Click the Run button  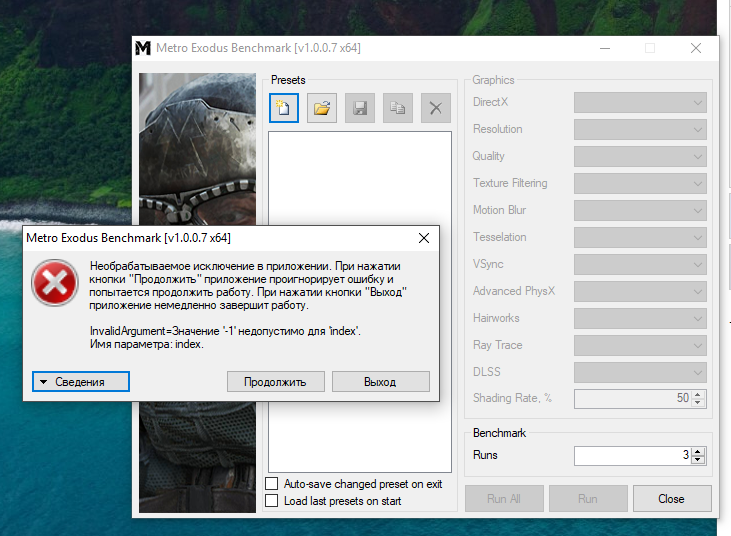click(x=588, y=499)
